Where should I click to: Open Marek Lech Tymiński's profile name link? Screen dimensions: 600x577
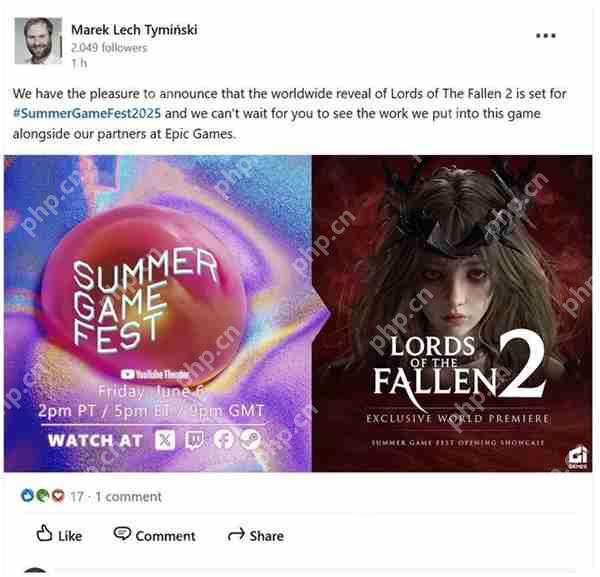[134, 29]
